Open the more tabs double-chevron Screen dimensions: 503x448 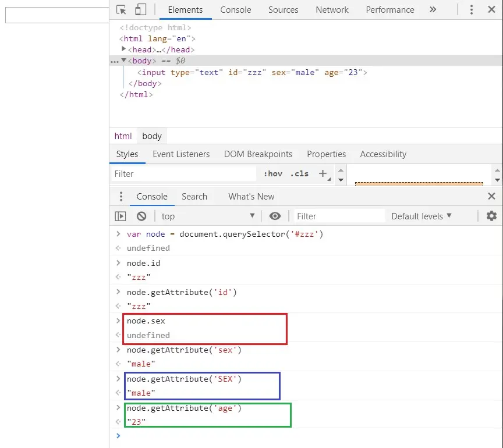tap(433, 10)
